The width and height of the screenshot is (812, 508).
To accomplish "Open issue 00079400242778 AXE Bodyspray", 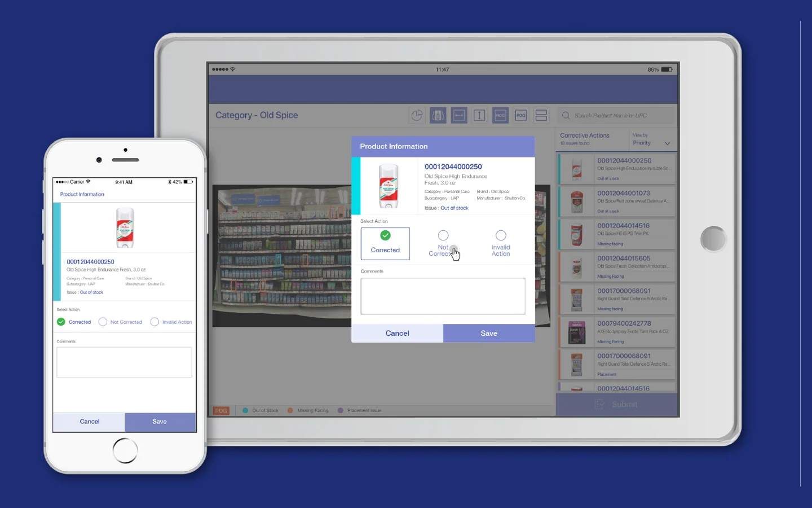I will pyautogui.click(x=617, y=332).
